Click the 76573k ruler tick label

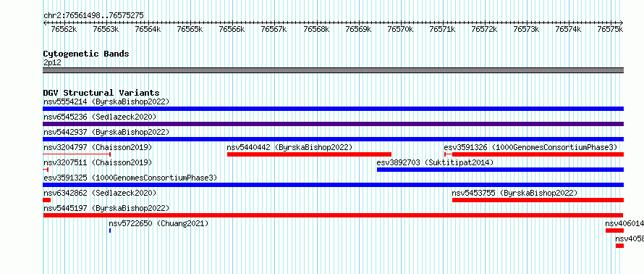click(527, 29)
